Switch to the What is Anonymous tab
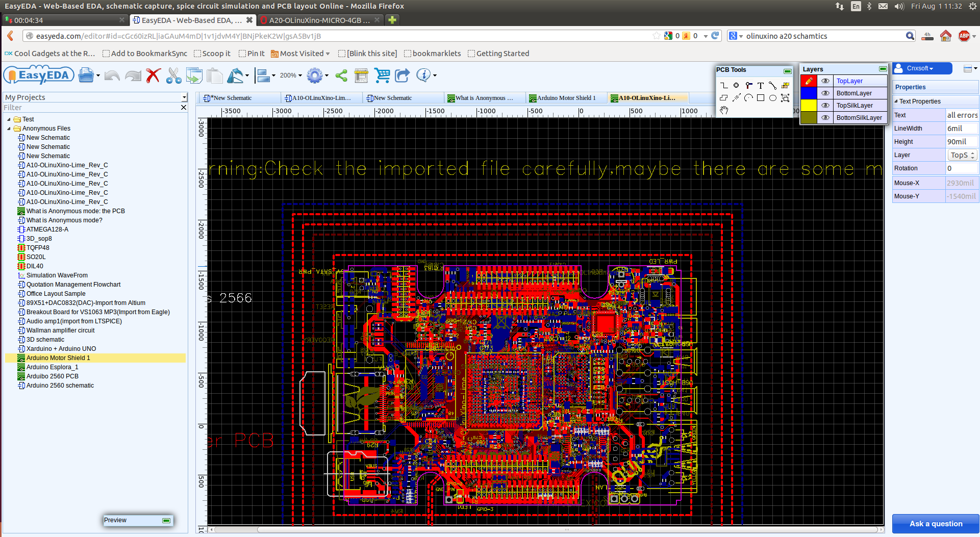980x537 pixels. [484, 98]
